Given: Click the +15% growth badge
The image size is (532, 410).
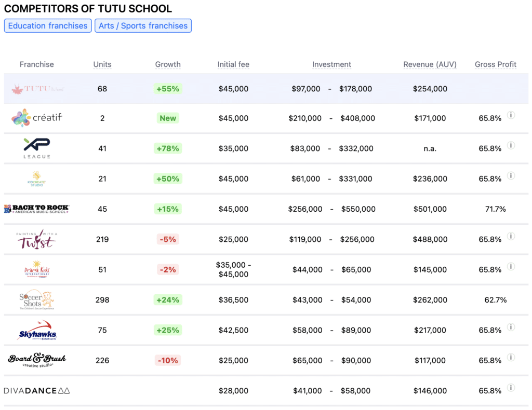Looking at the screenshot, I should pos(168,209).
